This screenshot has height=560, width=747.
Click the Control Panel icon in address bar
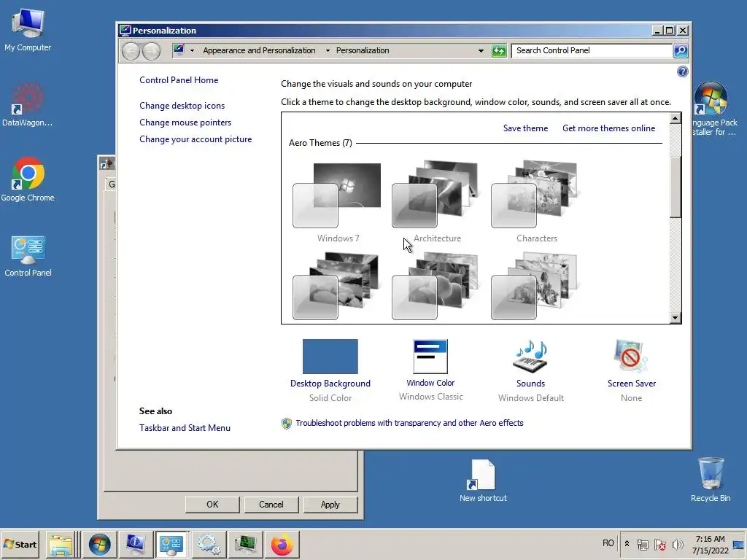(x=179, y=50)
